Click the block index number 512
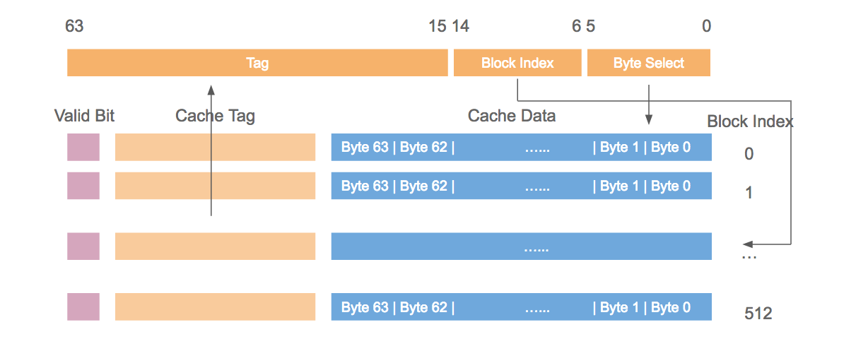 [758, 314]
